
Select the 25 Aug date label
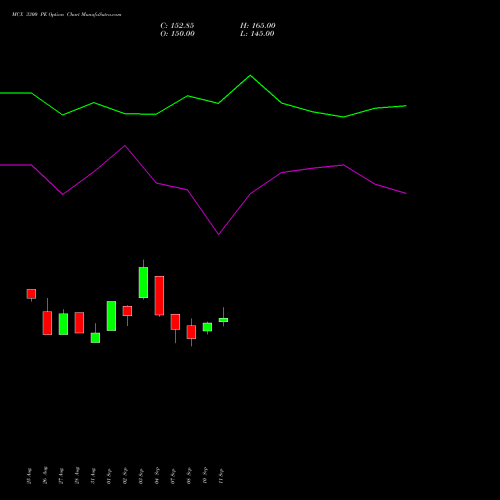[29, 476]
